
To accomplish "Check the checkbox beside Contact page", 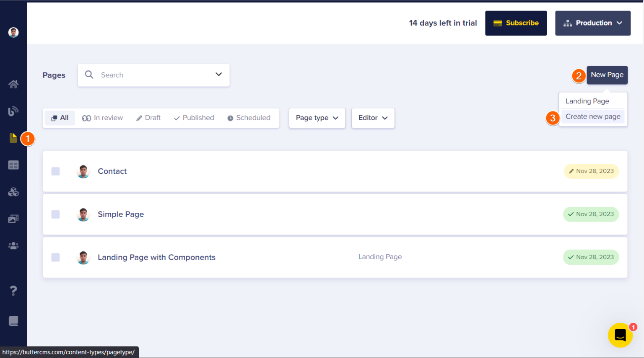I will pos(55,171).
